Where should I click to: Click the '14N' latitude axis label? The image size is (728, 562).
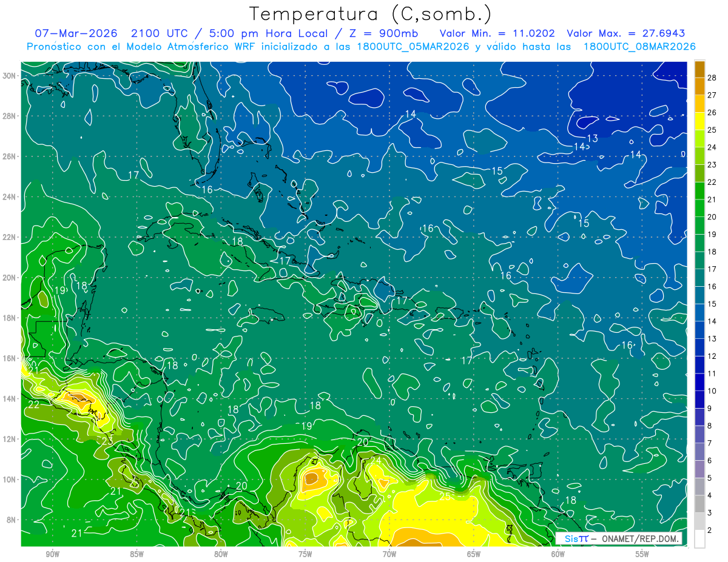click(x=10, y=398)
